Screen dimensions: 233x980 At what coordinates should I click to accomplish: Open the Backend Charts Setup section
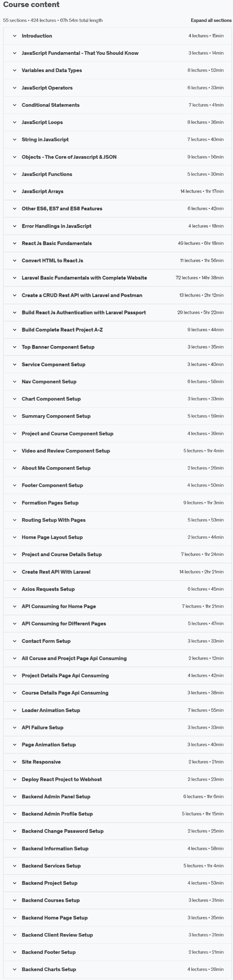click(x=49, y=969)
